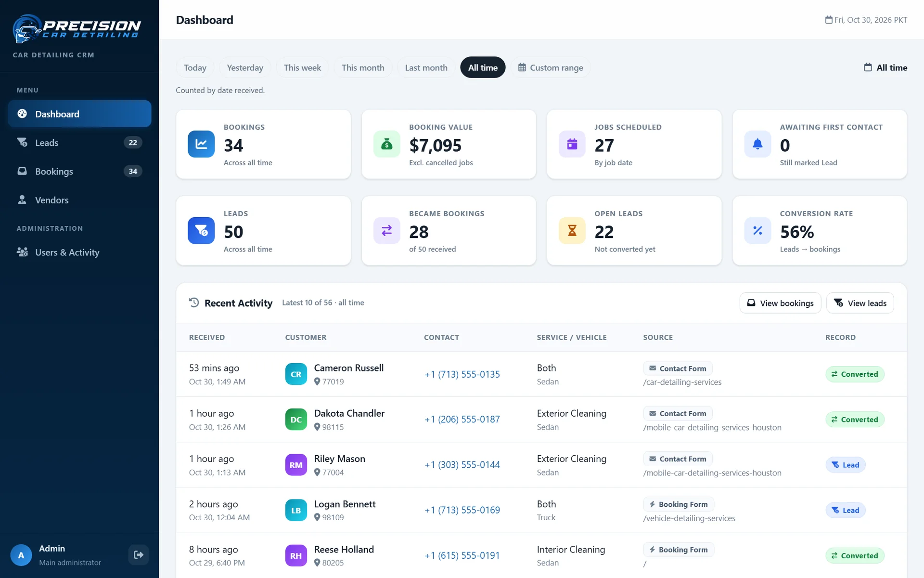The height and width of the screenshot is (578, 924).
Task: Click the Fri, Oct 30, 2026 PKT date
Action: point(866,20)
